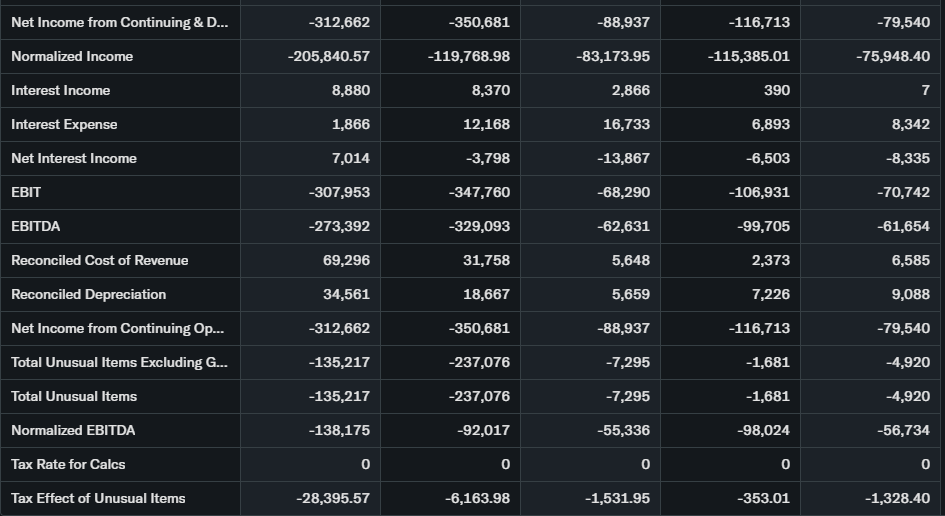Select the EBITDA row label

tap(35, 226)
